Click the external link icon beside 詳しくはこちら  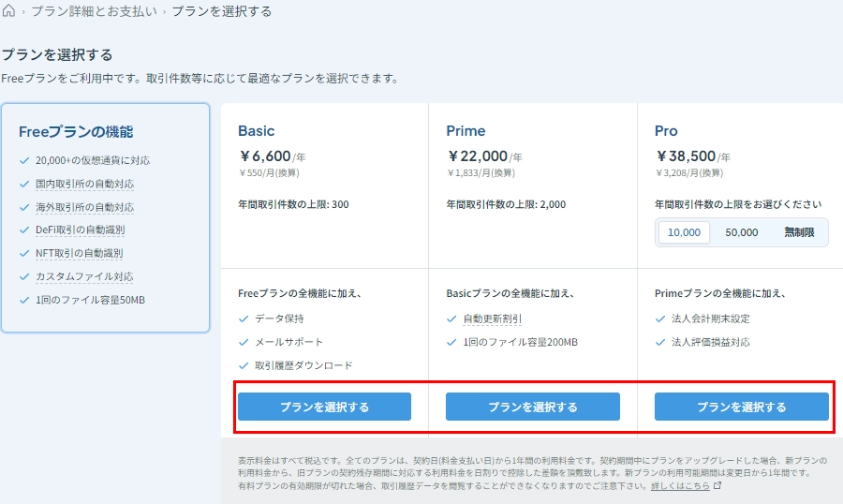pyautogui.click(x=717, y=485)
